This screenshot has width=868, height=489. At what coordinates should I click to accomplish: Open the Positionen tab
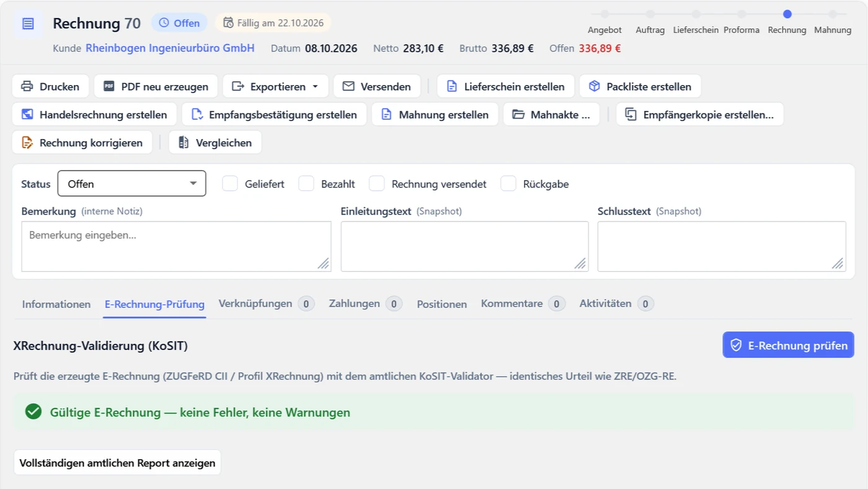(442, 304)
